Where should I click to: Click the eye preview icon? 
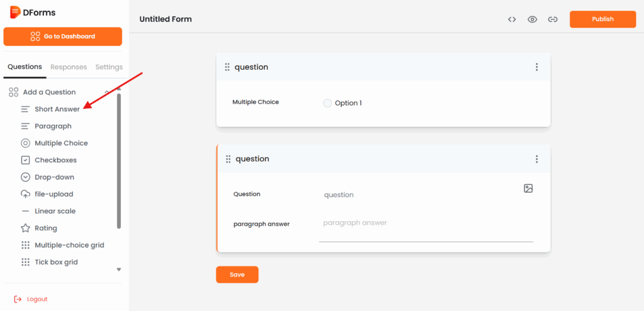click(x=532, y=19)
